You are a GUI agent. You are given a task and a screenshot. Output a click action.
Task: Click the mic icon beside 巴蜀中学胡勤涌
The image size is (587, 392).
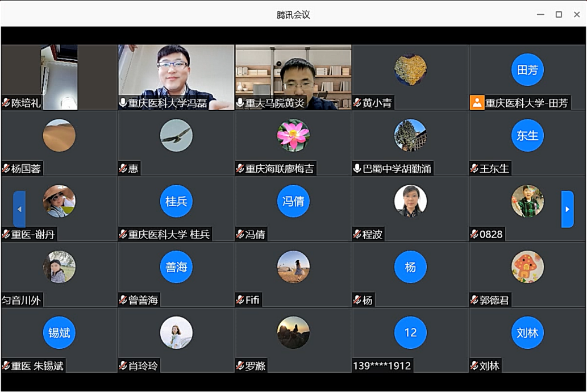point(357,168)
